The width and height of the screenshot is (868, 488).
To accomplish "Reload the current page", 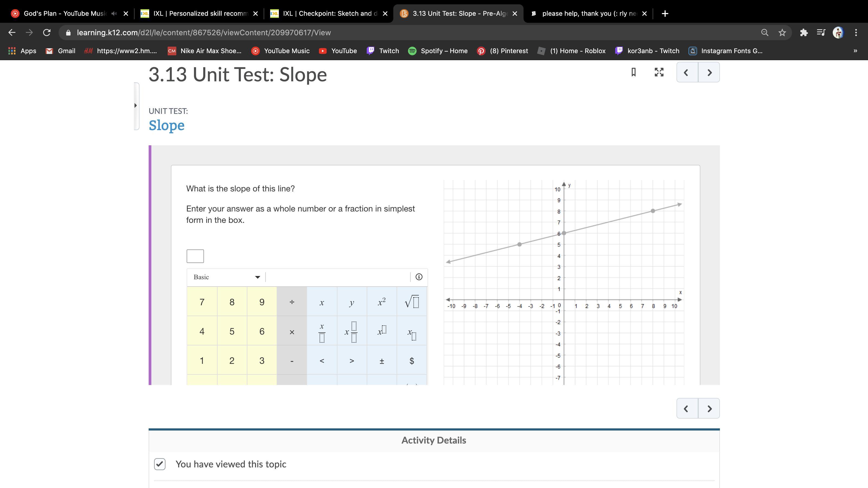I will pyautogui.click(x=47, y=33).
